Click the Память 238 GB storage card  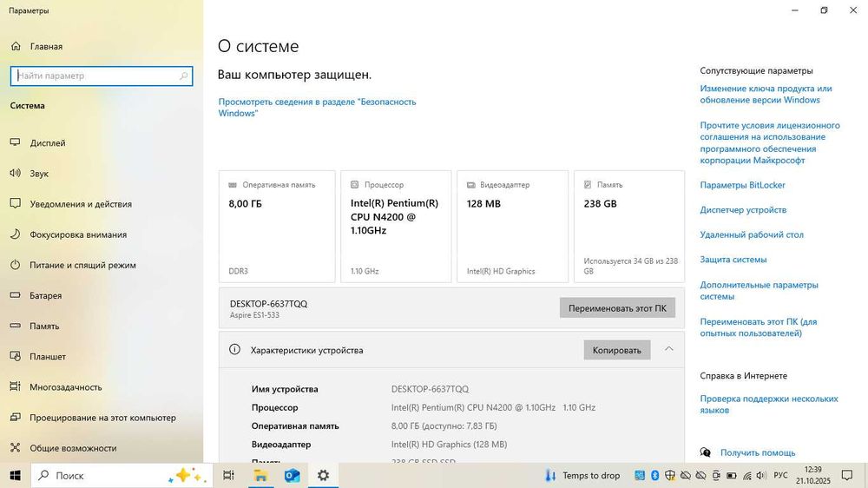click(629, 227)
